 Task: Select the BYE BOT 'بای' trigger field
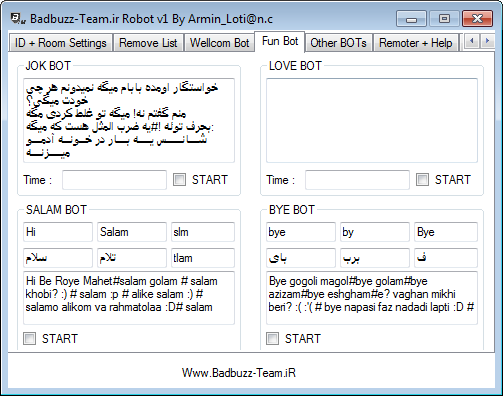tap(301, 258)
